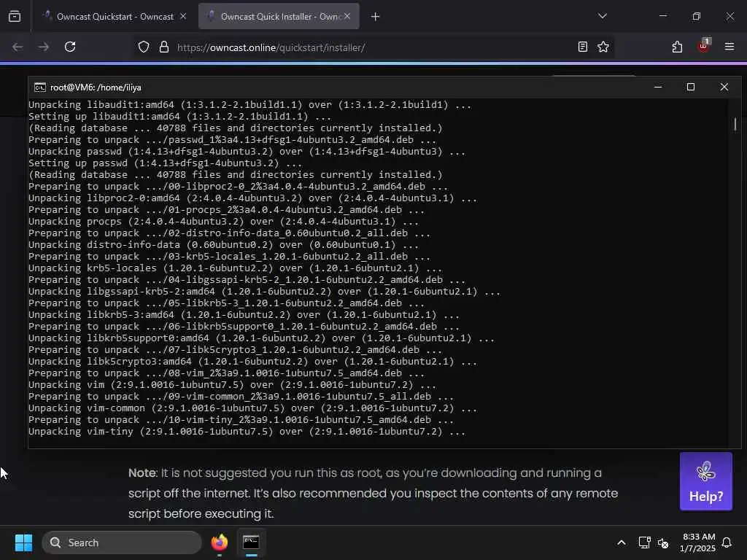Close the root@VM6 terminal window
Screen dimensions: 747x560
click(724, 87)
